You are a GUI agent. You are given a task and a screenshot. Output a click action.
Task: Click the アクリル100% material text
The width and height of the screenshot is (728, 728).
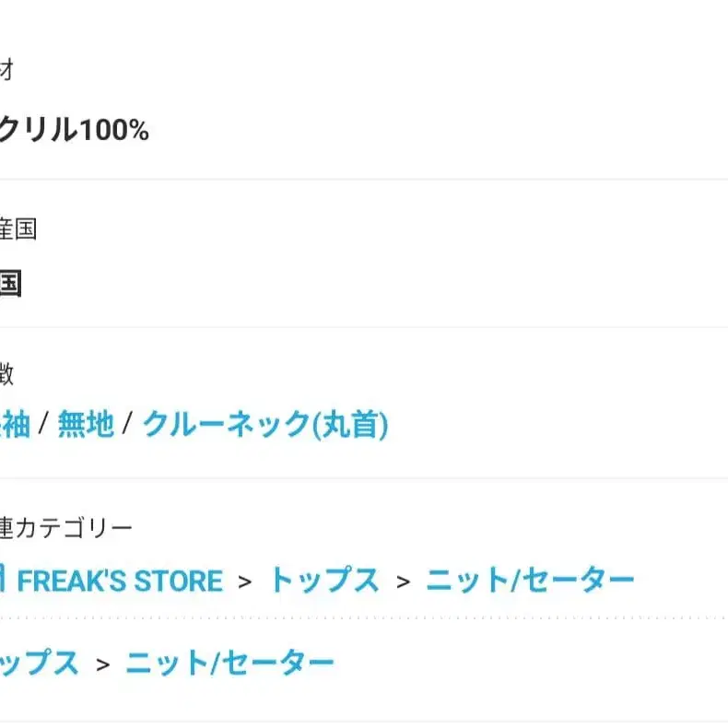74,131
